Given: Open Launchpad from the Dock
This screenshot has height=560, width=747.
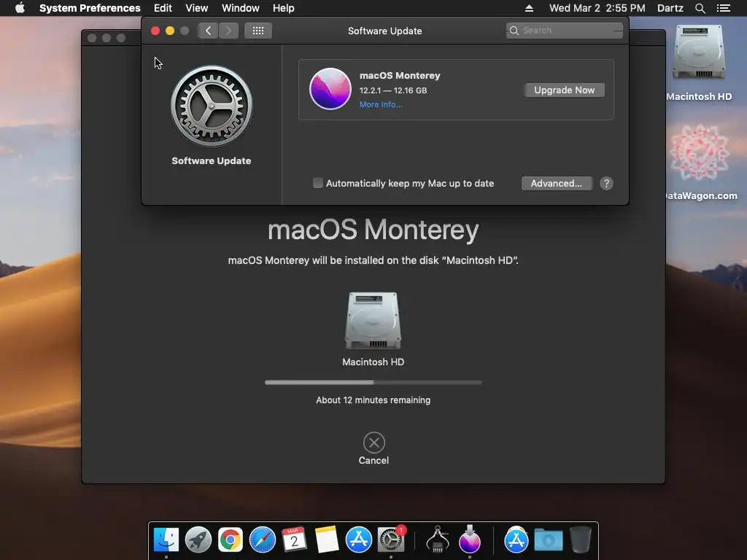Looking at the screenshot, I should 198,540.
